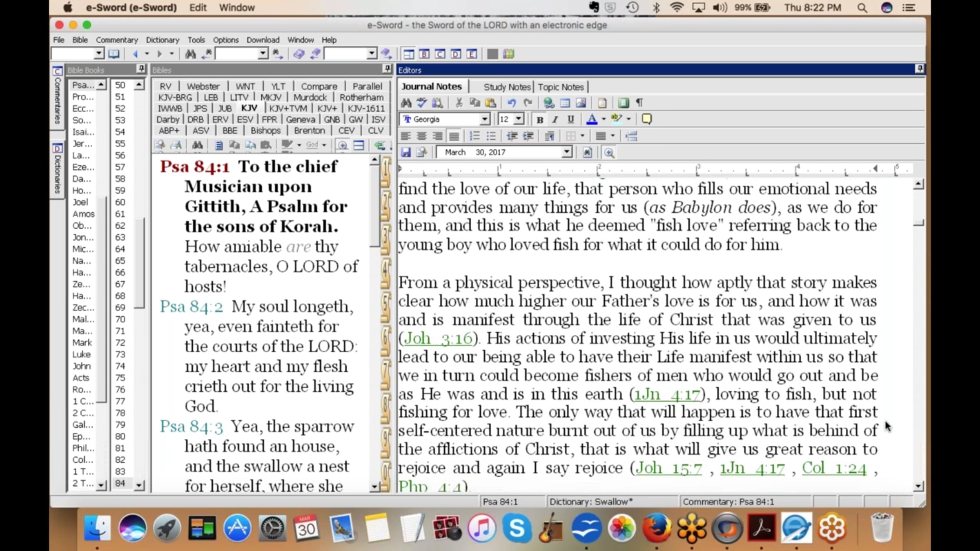Toggle bold formatting
The image size is (980, 551).
tap(540, 119)
